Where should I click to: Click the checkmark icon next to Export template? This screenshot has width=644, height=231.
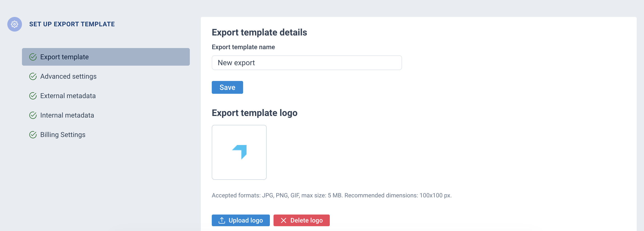[33, 57]
